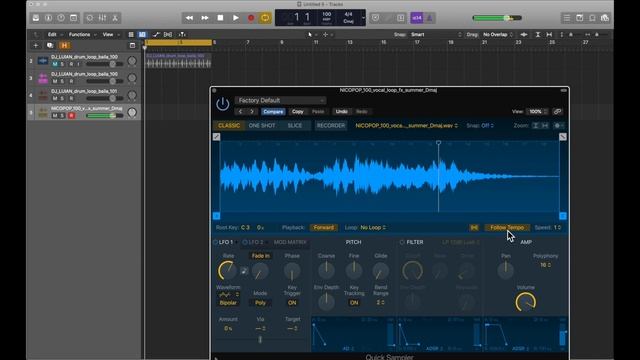The height and width of the screenshot is (360, 640).
Task: Click the red Record button
Action: (251, 18)
